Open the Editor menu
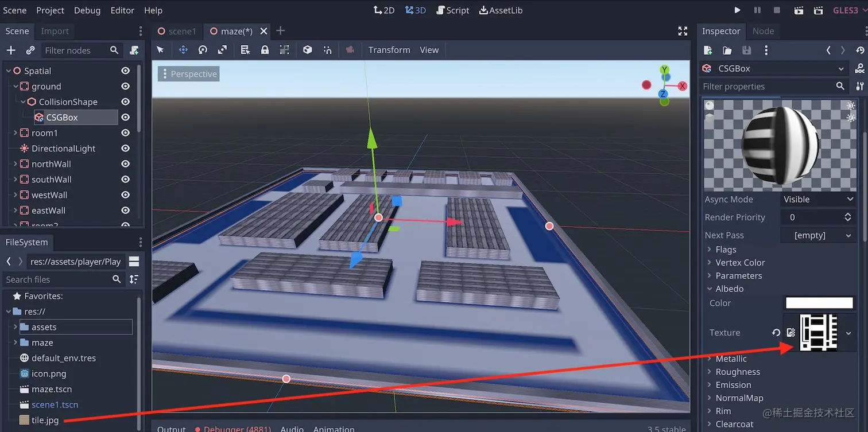Image resolution: width=868 pixels, height=432 pixels. click(x=122, y=10)
